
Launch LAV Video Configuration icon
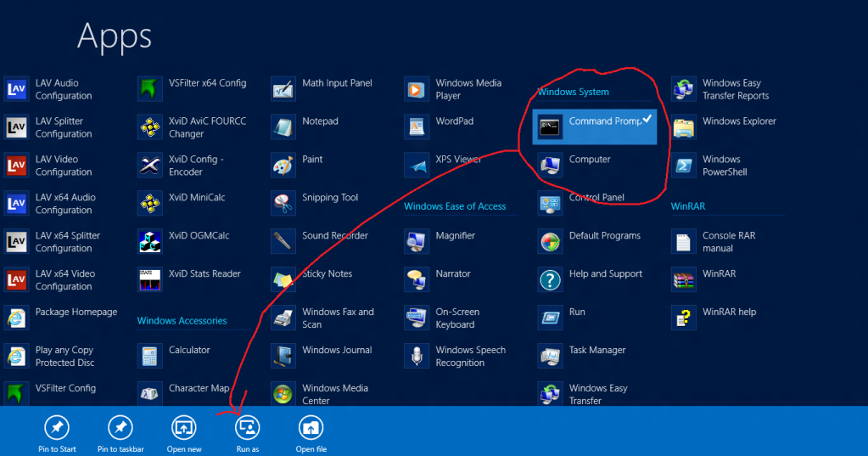click(x=16, y=166)
